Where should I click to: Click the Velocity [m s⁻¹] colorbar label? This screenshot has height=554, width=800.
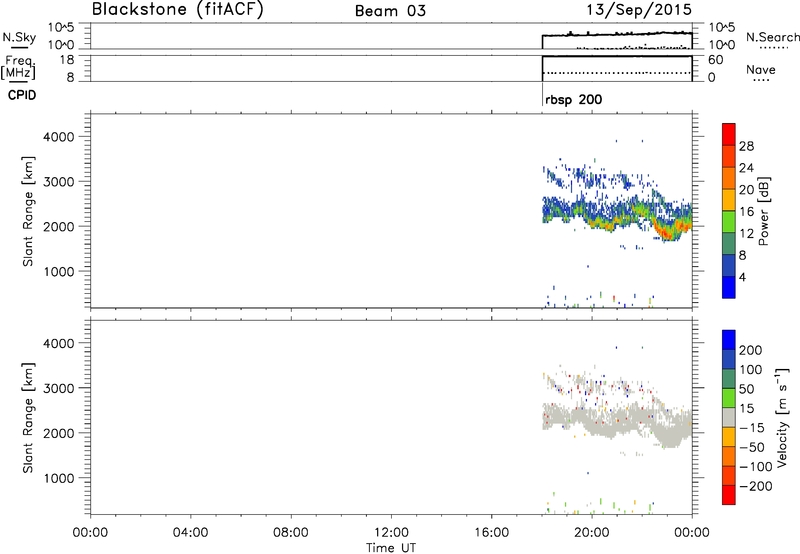782,417
